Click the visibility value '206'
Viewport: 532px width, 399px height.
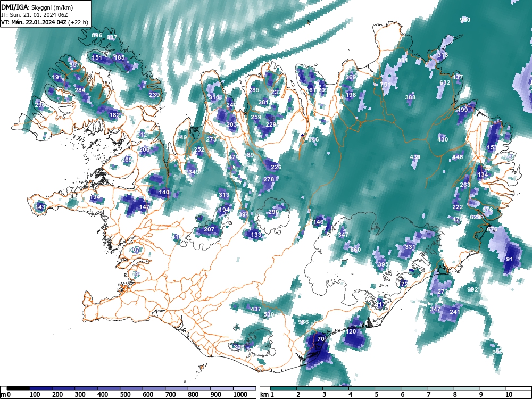point(145,149)
